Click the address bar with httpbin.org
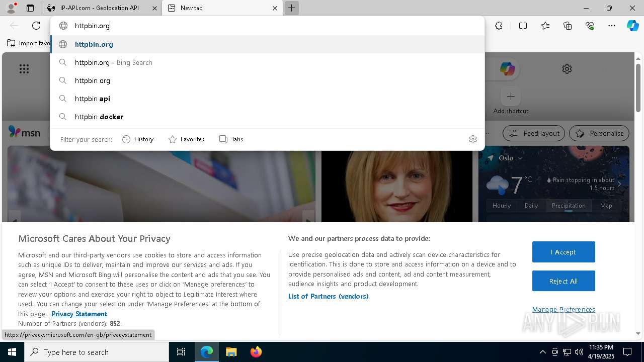This screenshot has height=362, width=644. pos(267,26)
